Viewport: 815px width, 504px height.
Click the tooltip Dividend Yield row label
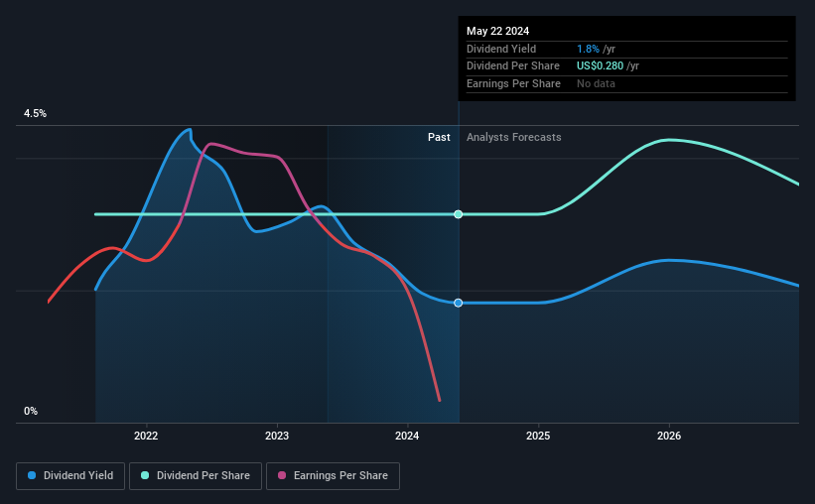pos(501,49)
